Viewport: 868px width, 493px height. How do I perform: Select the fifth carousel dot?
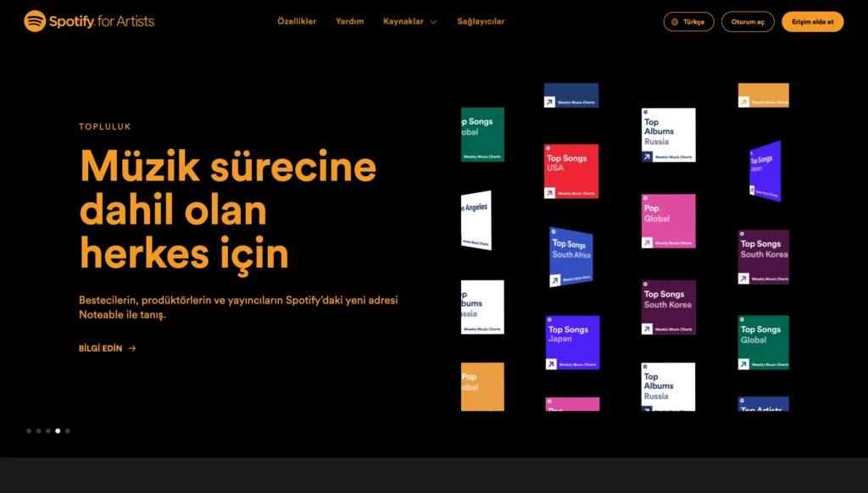pos(68,430)
